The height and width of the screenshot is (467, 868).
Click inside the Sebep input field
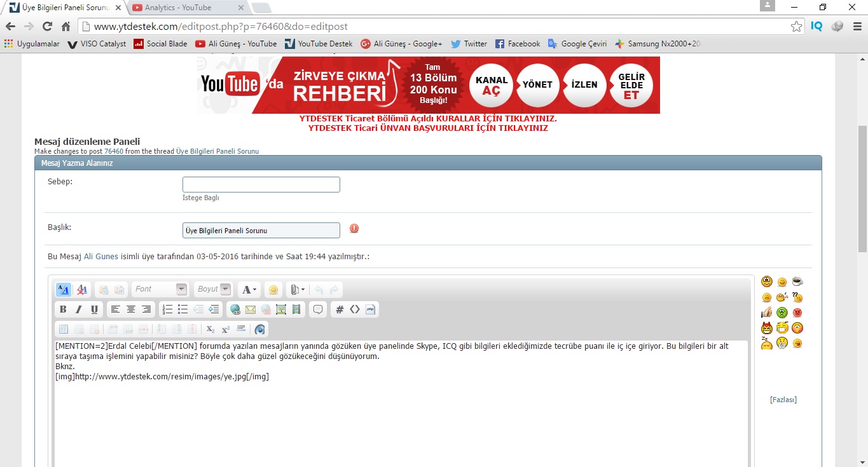(261, 185)
